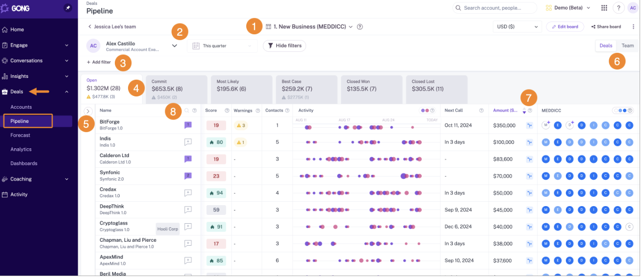
Task: Click forecast icon beside Indis $100,000
Action: point(529,142)
